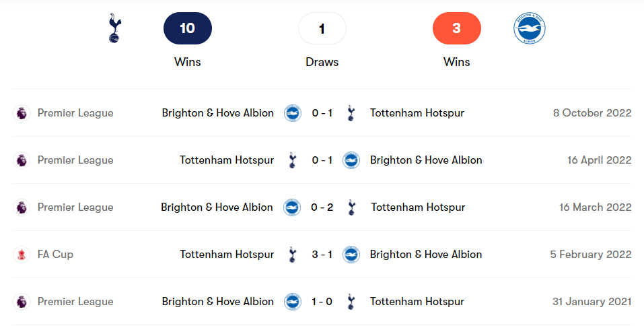Screen dimensions: 644x326
Task: Click Tottenham Hotspur home team name on 16 April 2022
Action: click(227, 160)
